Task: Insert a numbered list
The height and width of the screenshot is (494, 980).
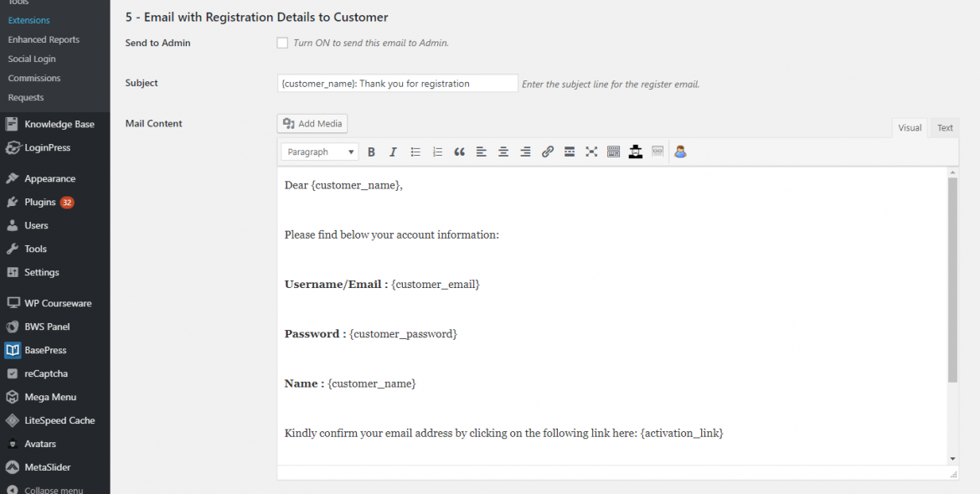Action: pyautogui.click(x=436, y=152)
